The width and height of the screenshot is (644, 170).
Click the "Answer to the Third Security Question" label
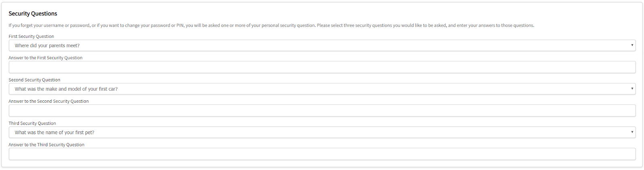click(47, 145)
